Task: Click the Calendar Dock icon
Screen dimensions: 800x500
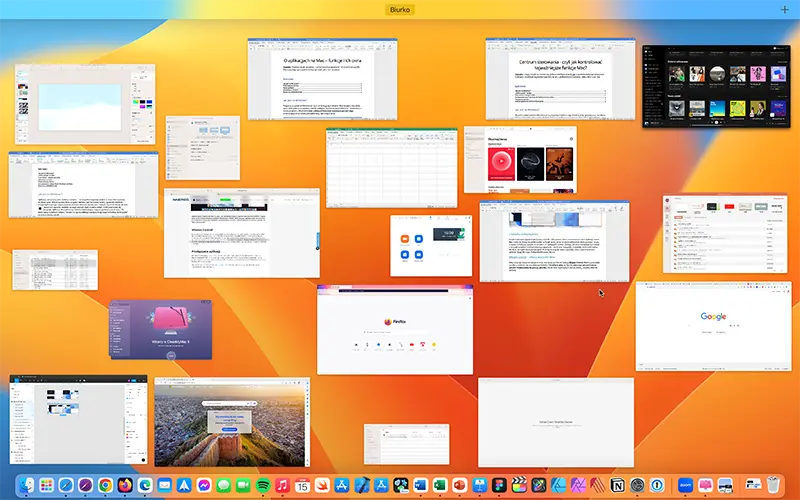Action: 302,485
